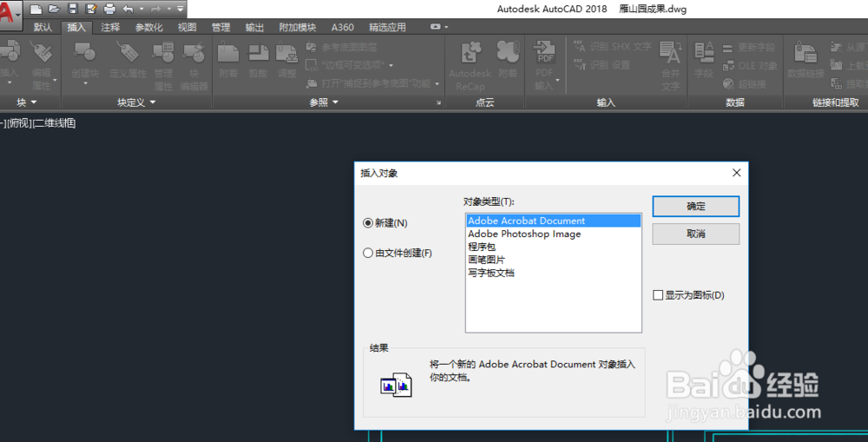
Task: Save the drawing with the floppy disk icon
Action: point(73,9)
